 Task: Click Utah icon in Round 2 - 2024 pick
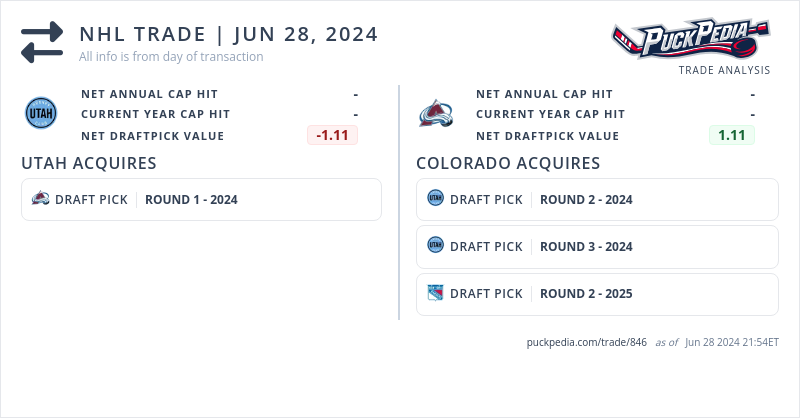pyautogui.click(x=435, y=199)
